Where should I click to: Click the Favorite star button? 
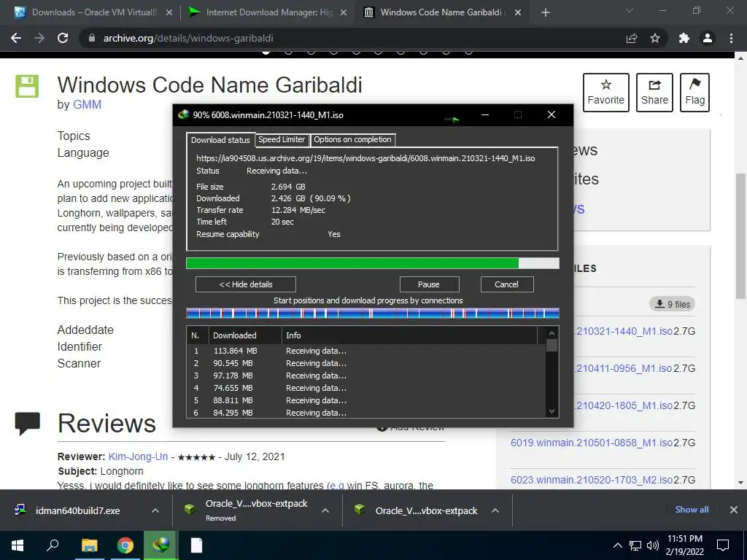click(606, 93)
